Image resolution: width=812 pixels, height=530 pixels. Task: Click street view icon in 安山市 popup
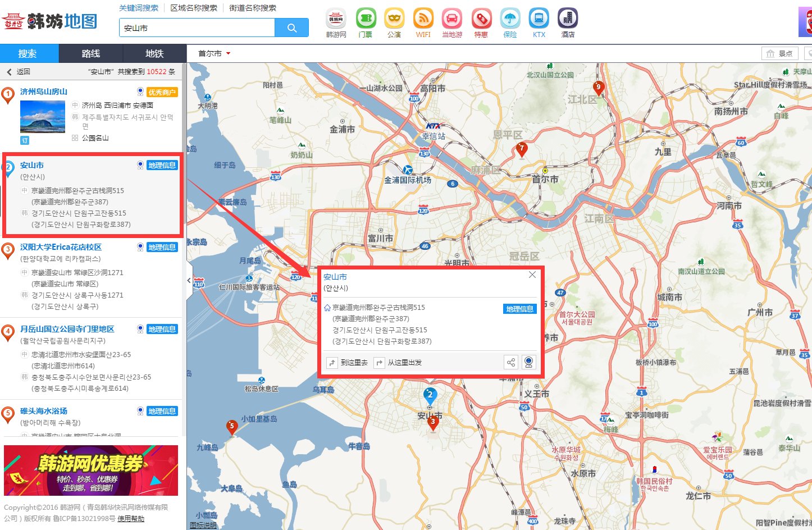[528, 363]
